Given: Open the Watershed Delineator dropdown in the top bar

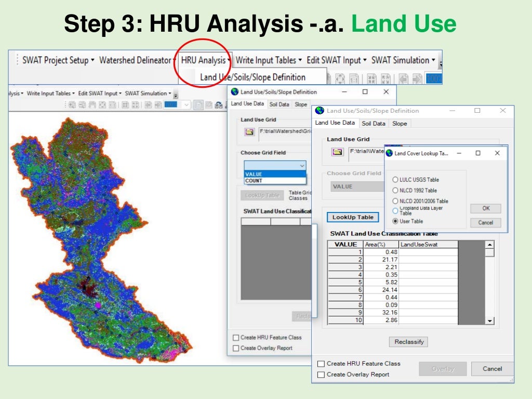Looking at the screenshot, I should pyautogui.click(x=138, y=60).
